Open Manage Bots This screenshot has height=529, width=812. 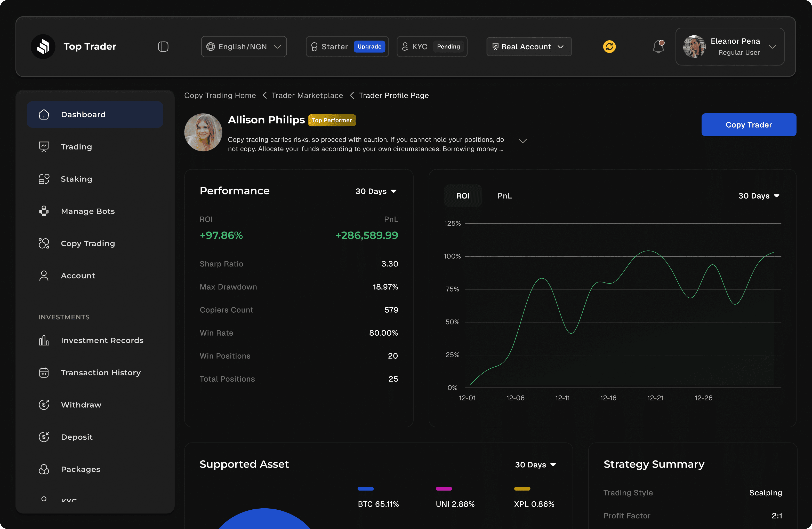pos(88,211)
